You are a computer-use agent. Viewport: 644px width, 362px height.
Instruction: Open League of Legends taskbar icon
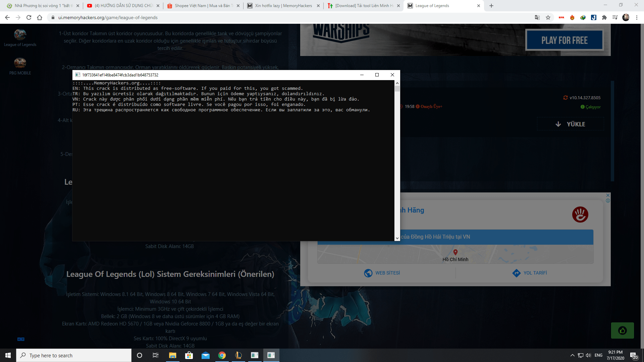238,355
